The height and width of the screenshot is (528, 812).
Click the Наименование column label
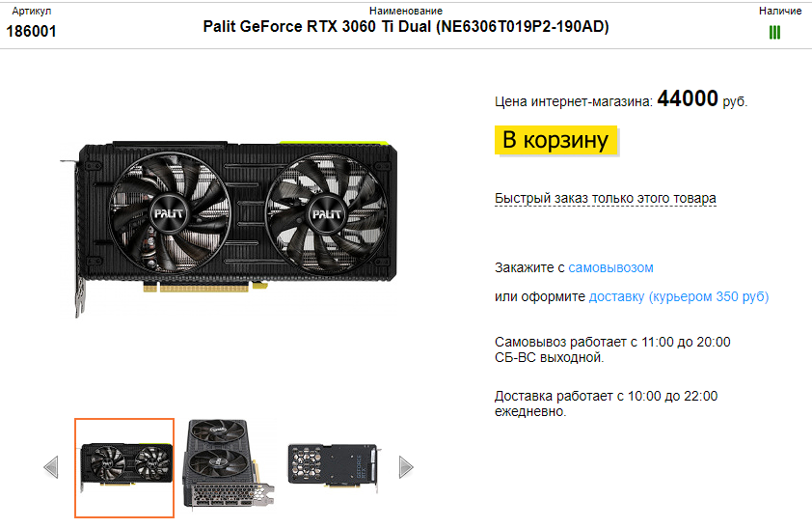tap(406, 11)
